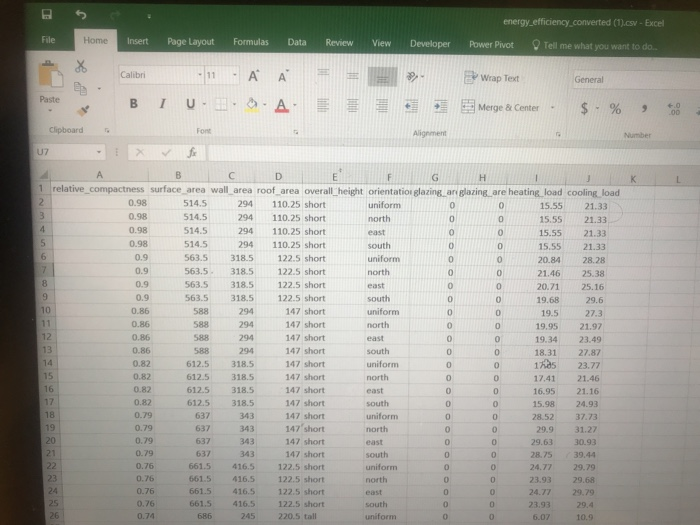Screen dimensions: 700x525
Task: Switch to the Formulas tab
Action: pos(251,42)
